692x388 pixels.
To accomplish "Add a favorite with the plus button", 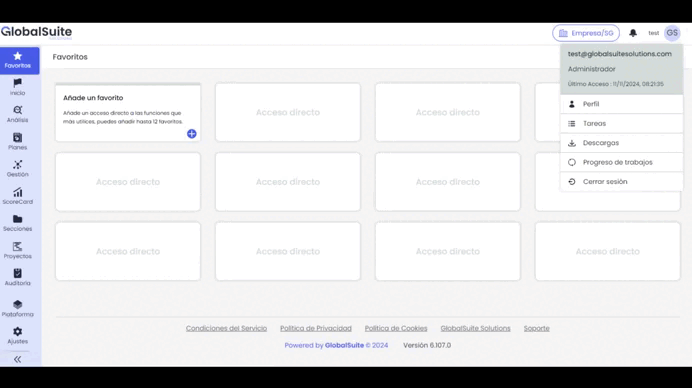I will [x=192, y=134].
